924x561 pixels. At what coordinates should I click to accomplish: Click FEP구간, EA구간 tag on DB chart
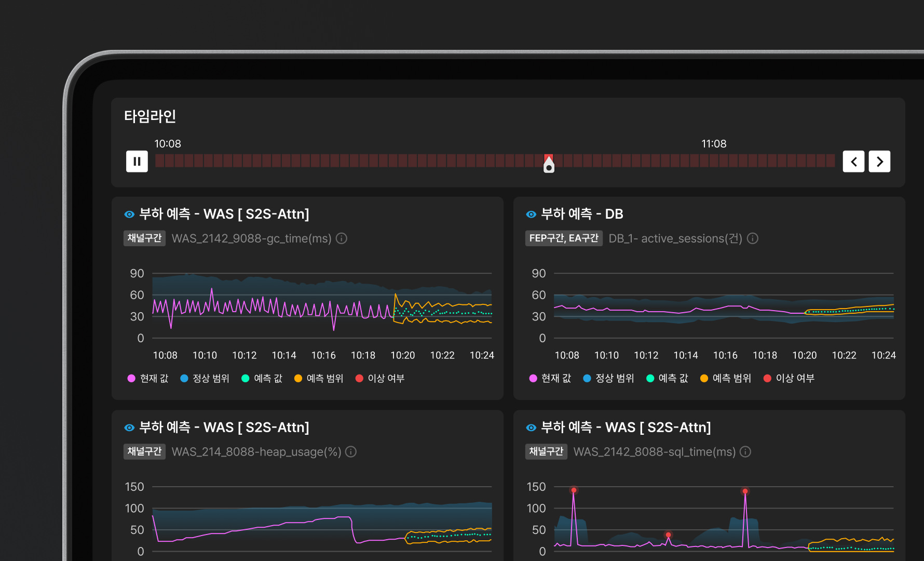point(564,238)
